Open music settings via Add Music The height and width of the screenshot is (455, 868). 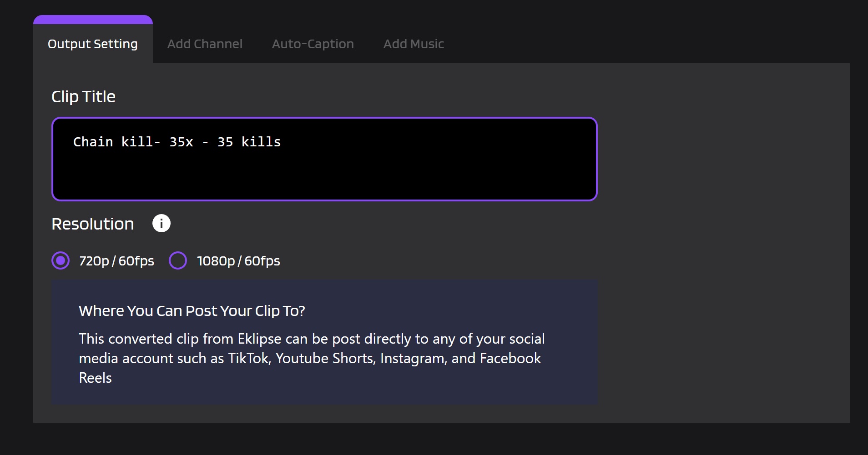click(x=414, y=44)
